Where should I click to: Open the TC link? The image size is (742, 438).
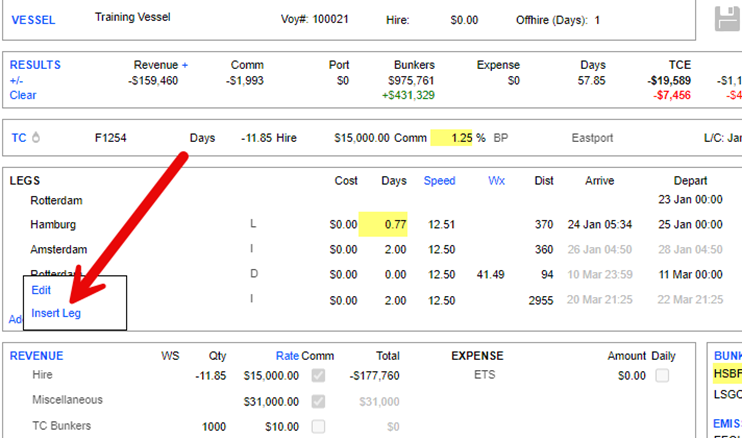coord(18,138)
